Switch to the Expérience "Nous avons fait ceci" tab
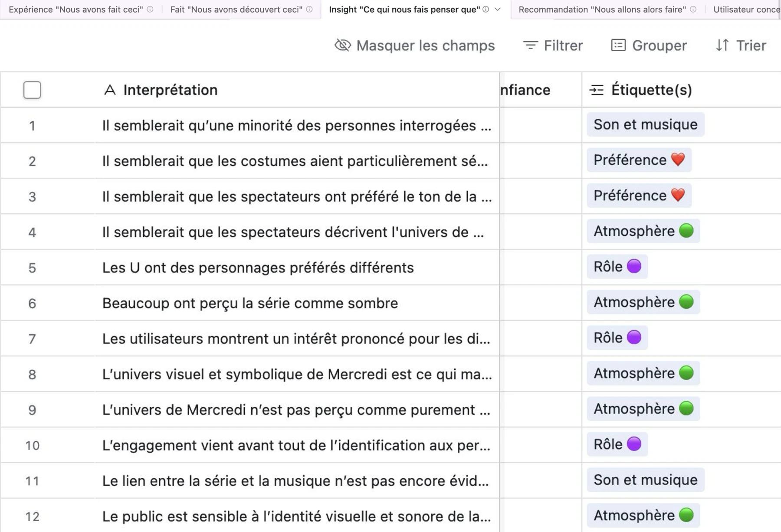Image resolution: width=781 pixels, height=532 pixels. pos(81,9)
